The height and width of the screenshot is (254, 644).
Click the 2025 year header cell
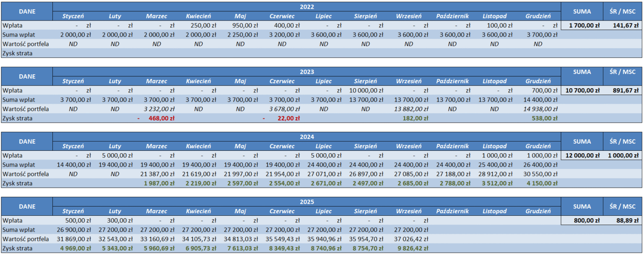tap(307, 202)
